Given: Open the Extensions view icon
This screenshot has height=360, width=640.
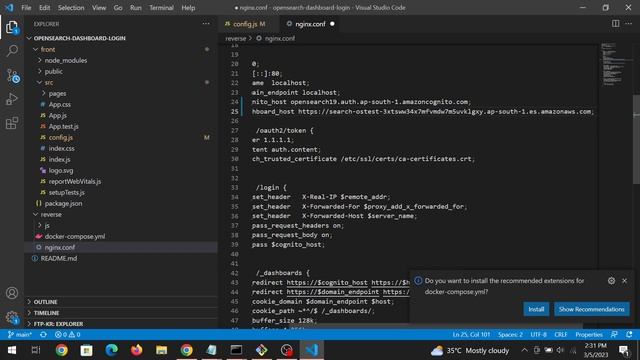Looking at the screenshot, I should click(12, 123).
